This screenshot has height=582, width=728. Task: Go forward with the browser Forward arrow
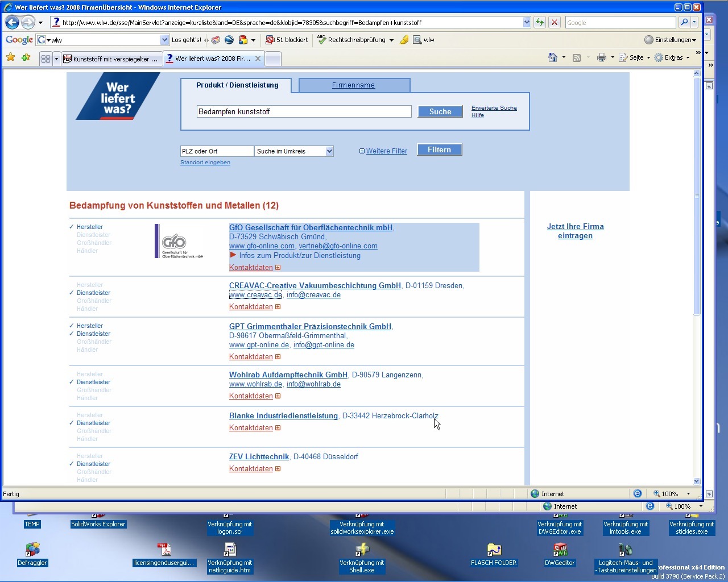(28, 23)
